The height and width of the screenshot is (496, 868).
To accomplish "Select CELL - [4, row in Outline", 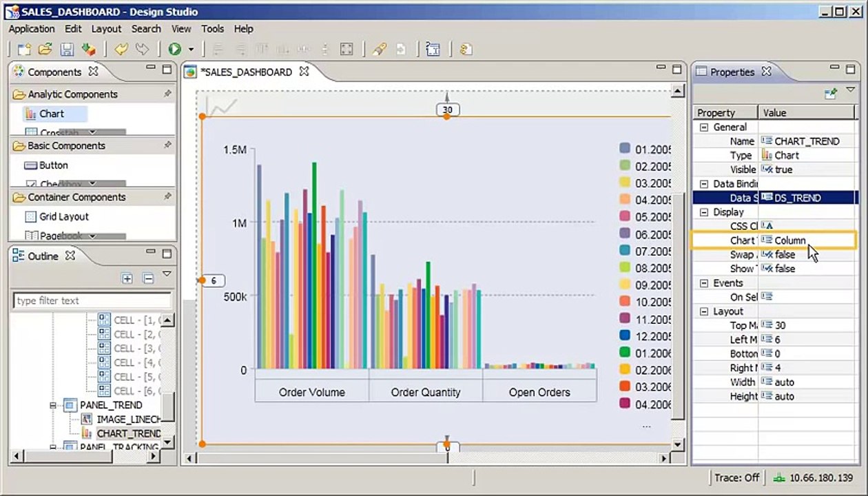I will [x=137, y=362].
